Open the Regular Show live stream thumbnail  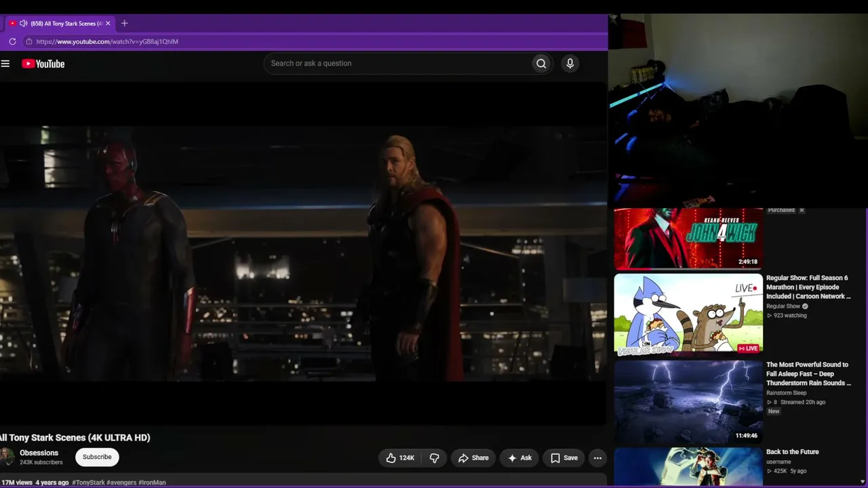[688, 314]
